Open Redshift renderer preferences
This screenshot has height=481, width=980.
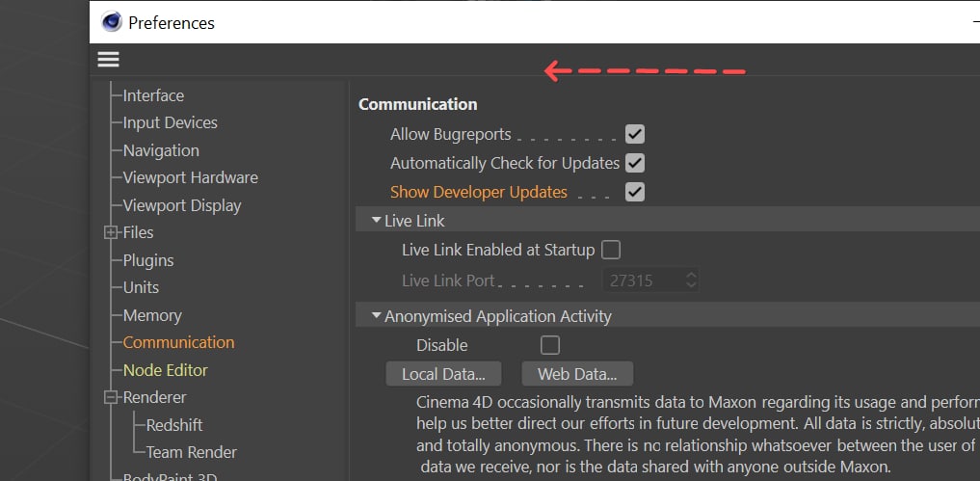(174, 425)
